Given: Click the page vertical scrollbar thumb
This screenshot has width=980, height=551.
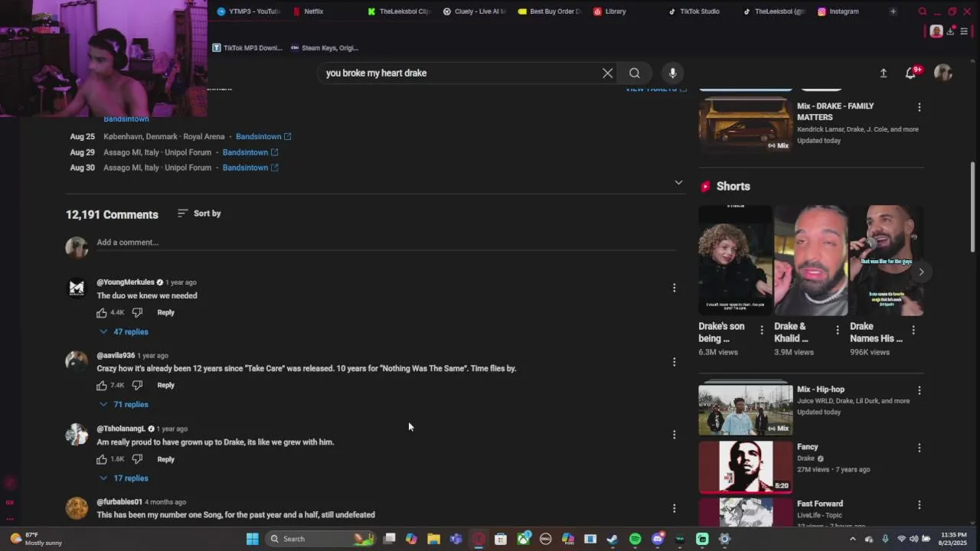Looking at the screenshot, I should pos(974,207).
